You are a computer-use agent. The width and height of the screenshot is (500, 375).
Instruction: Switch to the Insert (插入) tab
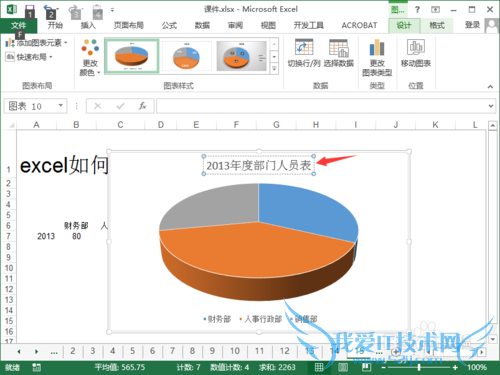pyautogui.click(x=88, y=25)
